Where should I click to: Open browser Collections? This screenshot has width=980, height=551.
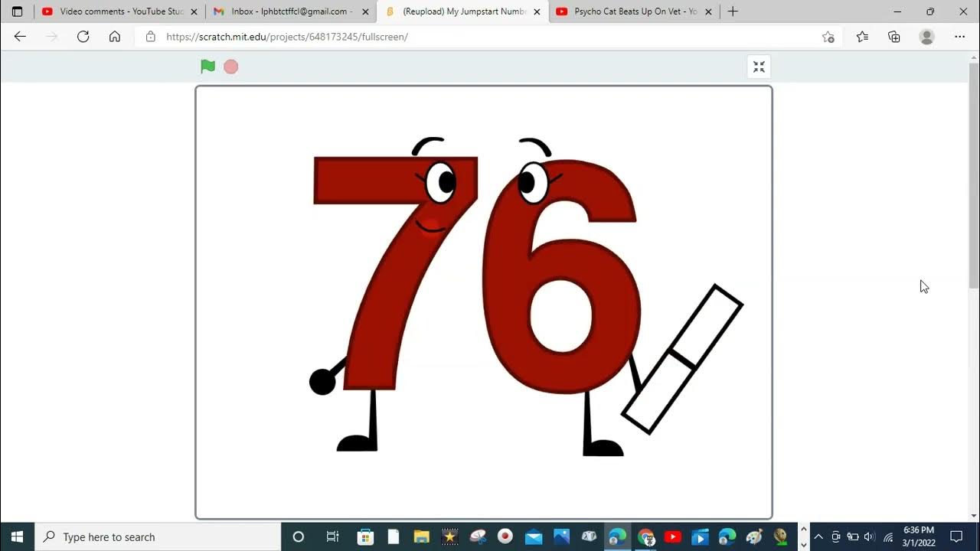894,37
